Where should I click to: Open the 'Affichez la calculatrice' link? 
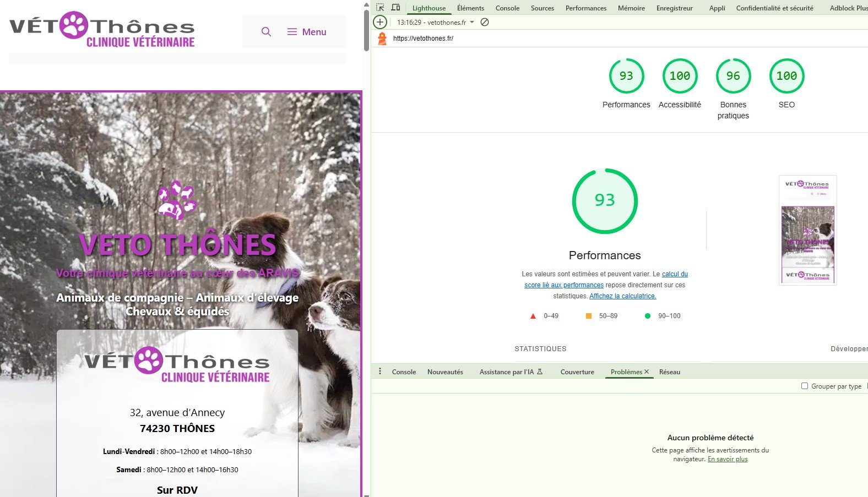pos(622,296)
